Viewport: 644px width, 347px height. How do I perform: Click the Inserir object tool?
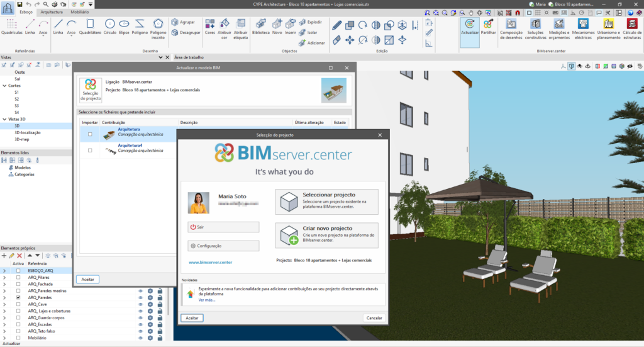pyautogui.click(x=291, y=26)
